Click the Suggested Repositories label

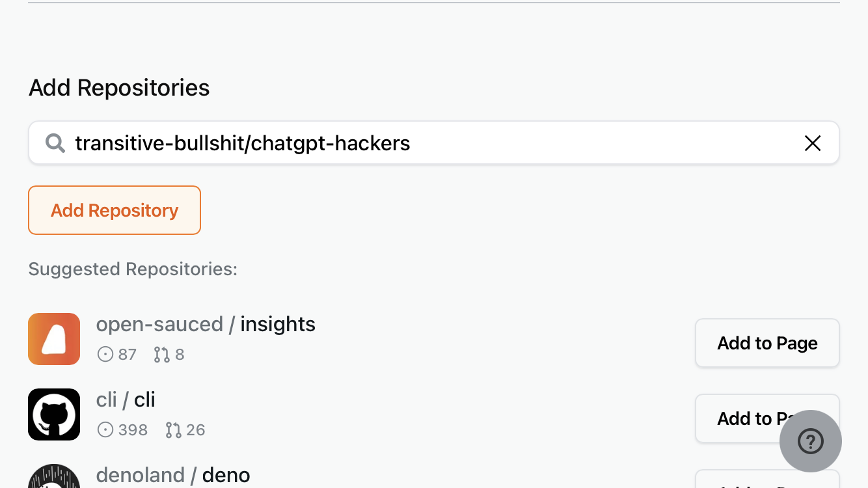[132, 269]
